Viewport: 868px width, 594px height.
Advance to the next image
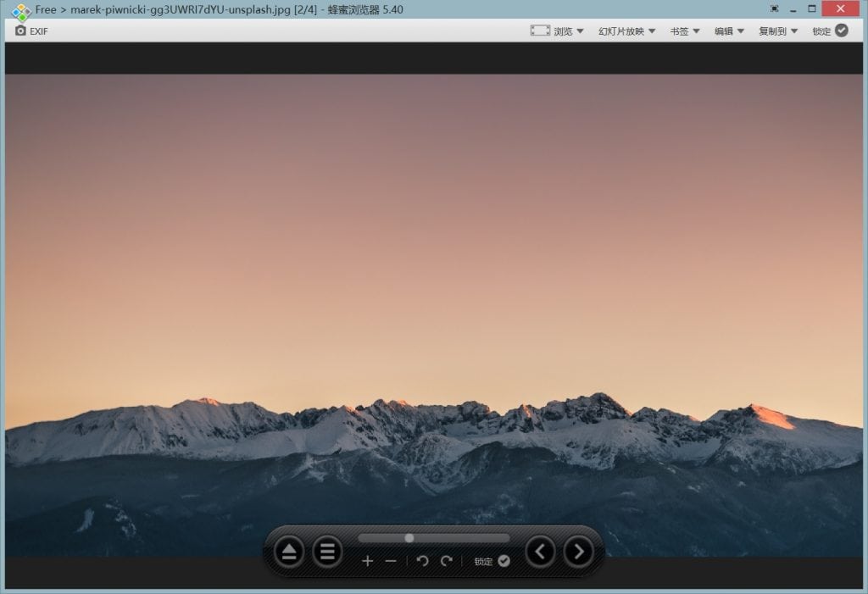[x=578, y=552]
